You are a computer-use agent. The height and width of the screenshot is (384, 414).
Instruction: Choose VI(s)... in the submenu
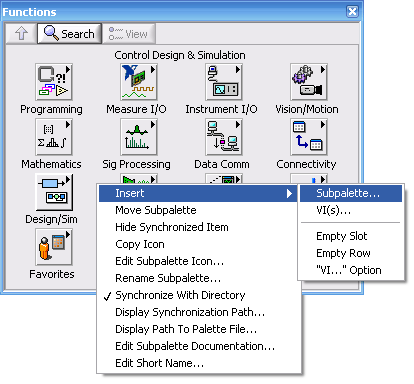coord(351,210)
